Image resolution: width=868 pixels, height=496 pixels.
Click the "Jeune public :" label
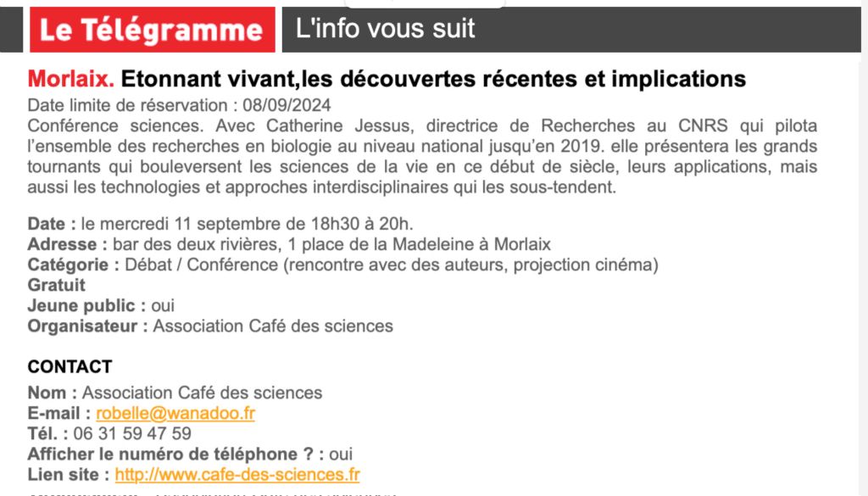87,305
